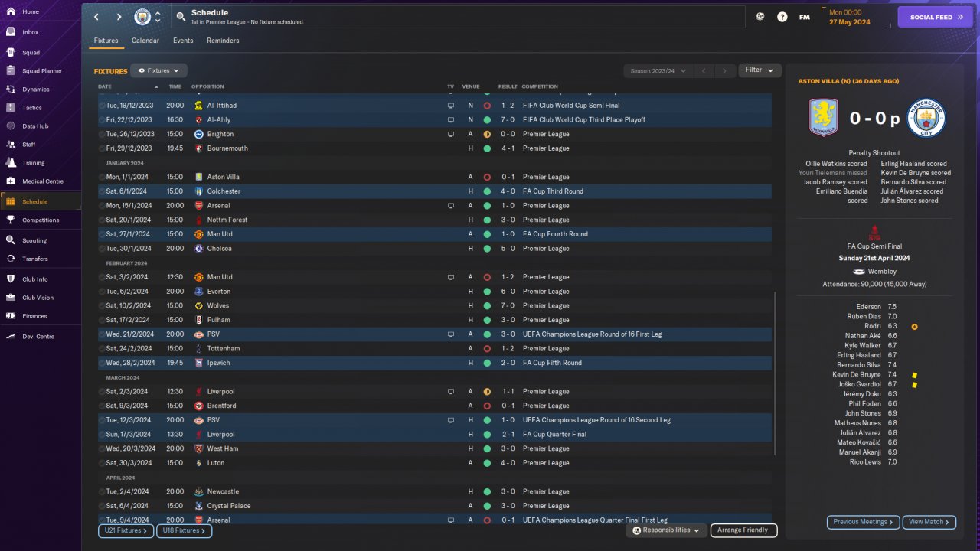This screenshot has width=980, height=551.
Task: Tick the marker beside Sat, 2/3/2024 fixture
Action: (x=102, y=392)
